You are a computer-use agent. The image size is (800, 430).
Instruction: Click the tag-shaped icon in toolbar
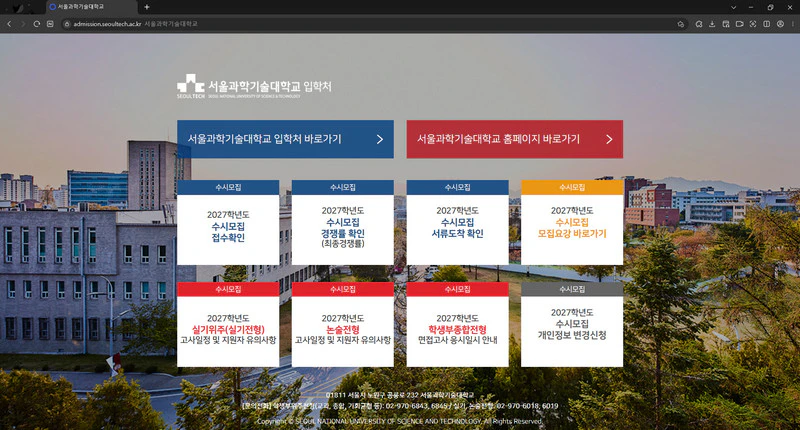point(739,24)
